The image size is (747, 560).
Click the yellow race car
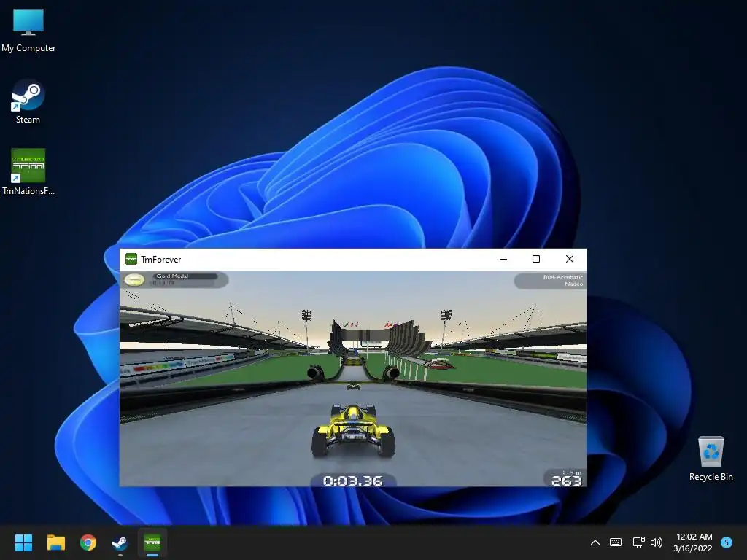click(353, 430)
